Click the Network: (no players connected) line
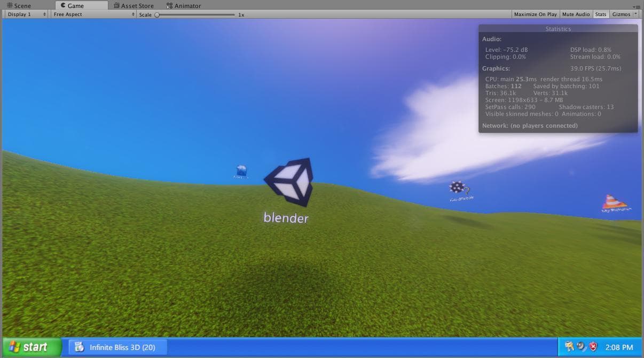Image resolution: width=644 pixels, height=358 pixels. [x=530, y=126]
